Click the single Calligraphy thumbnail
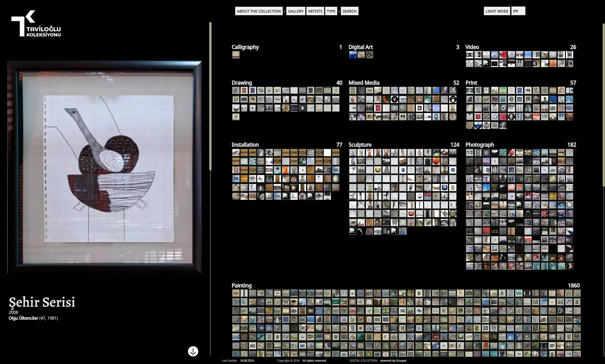The image size is (605, 364). click(x=236, y=55)
